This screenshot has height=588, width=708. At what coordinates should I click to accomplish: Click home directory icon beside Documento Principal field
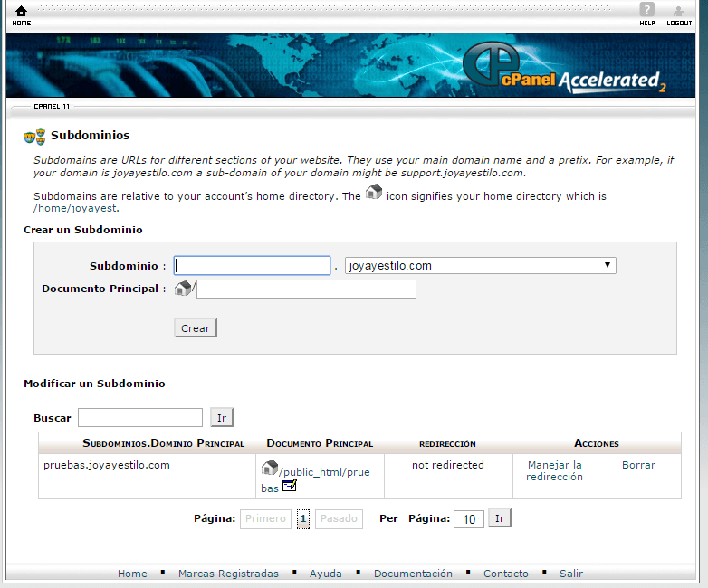tap(183, 288)
